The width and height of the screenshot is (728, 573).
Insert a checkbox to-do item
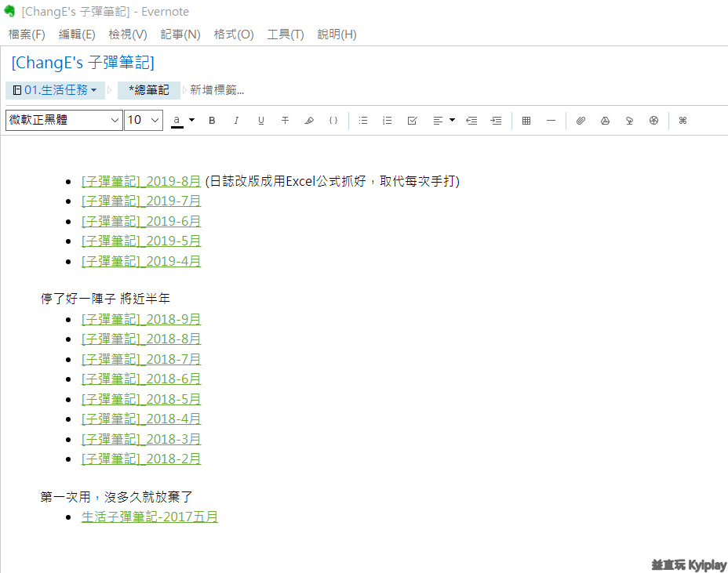413,121
